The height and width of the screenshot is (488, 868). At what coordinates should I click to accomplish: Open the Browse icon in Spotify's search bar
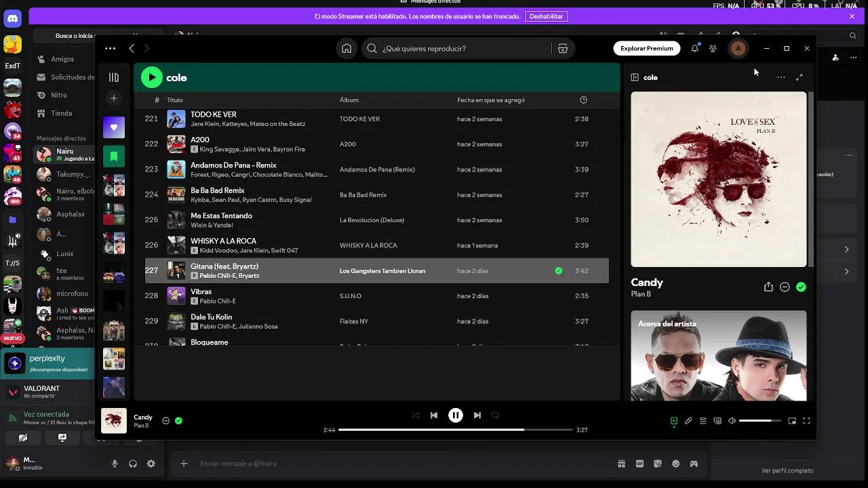tap(562, 48)
